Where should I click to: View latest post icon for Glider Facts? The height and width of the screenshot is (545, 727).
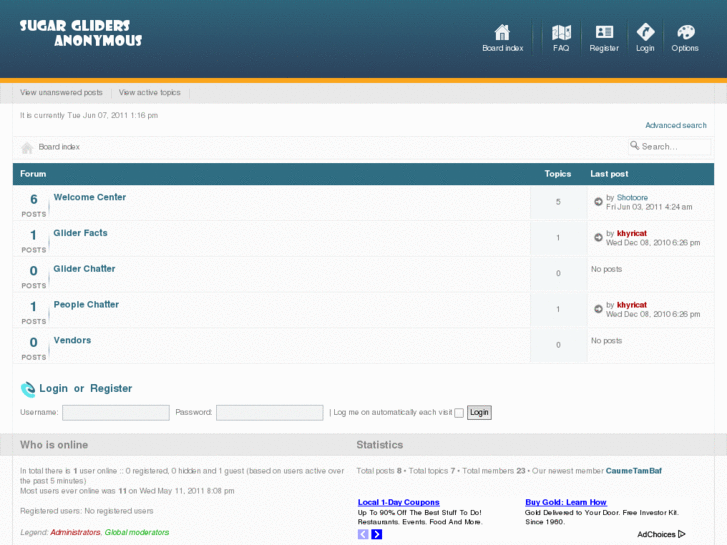[598, 237]
